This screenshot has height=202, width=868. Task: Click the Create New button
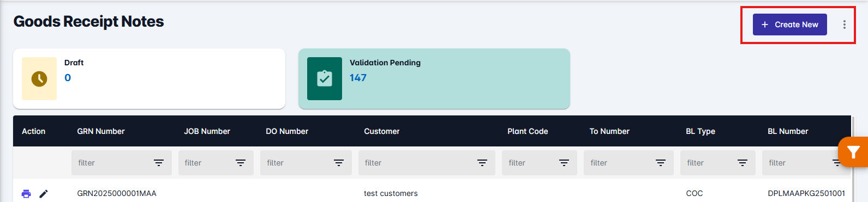tap(789, 25)
